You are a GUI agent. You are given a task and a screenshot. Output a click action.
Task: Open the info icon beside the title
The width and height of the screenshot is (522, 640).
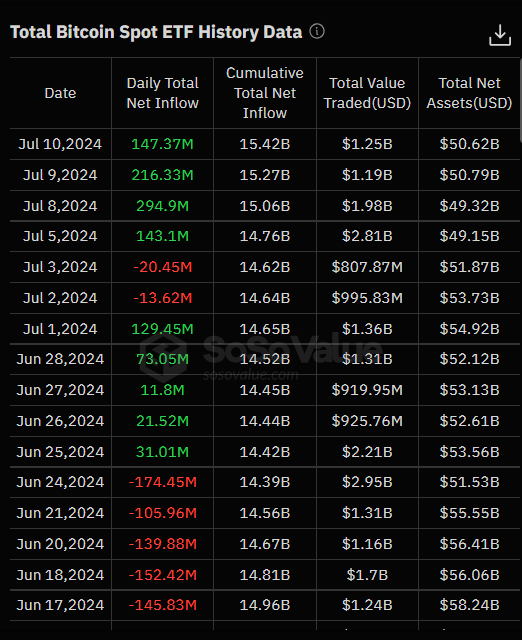(317, 31)
